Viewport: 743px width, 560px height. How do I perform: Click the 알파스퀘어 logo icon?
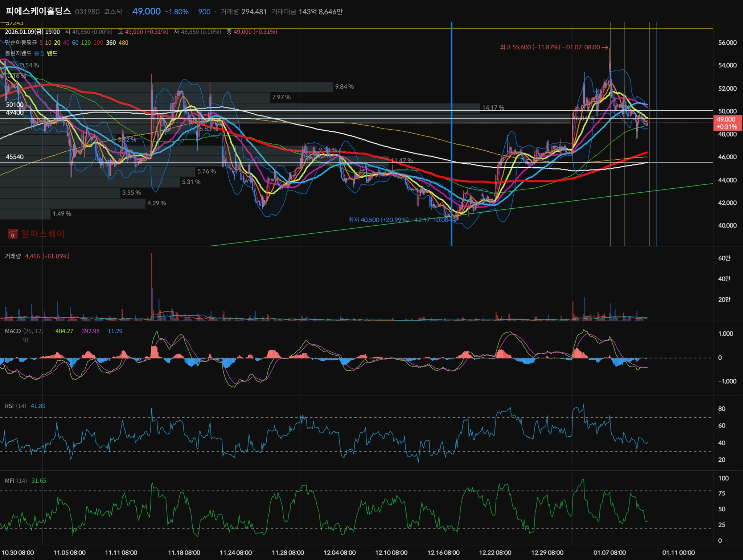coord(13,234)
